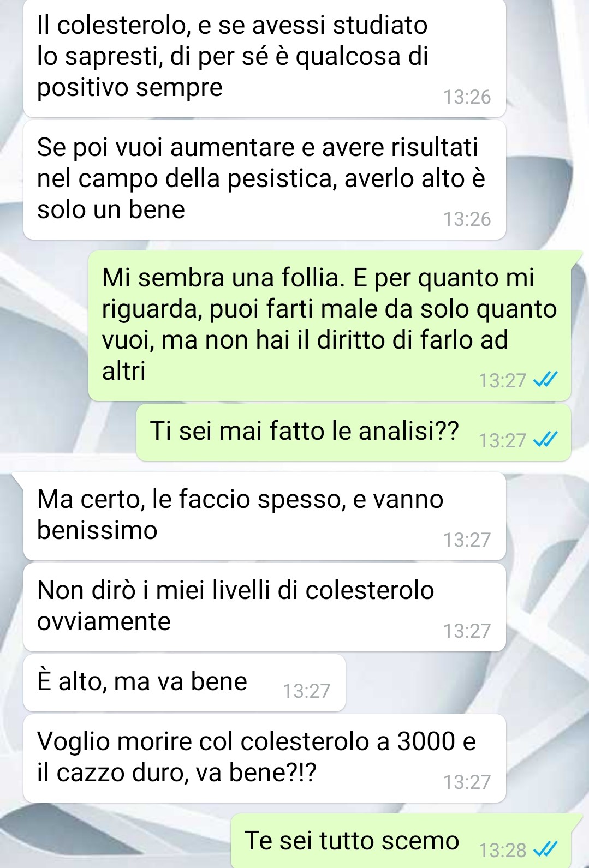Viewport: 589px width, 868px height.
Task: Tap the 13:27 time on 'Ma certo' message
Action: pyautogui.click(x=467, y=540)
